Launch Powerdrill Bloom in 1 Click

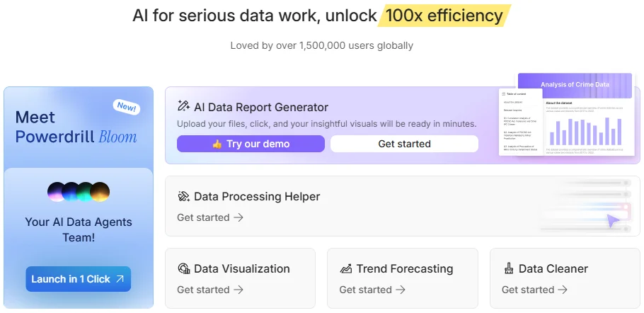click(x=78, y=279)
